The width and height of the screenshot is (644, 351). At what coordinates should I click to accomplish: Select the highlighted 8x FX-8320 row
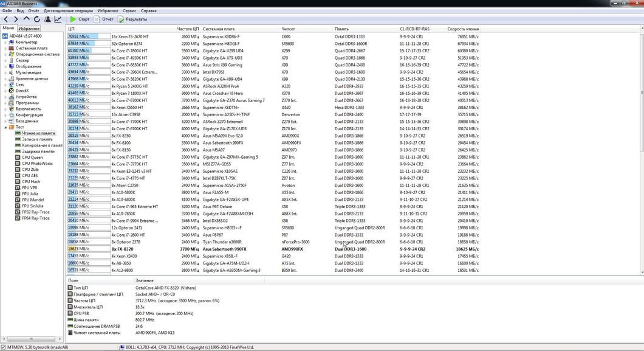click(273, 249)
